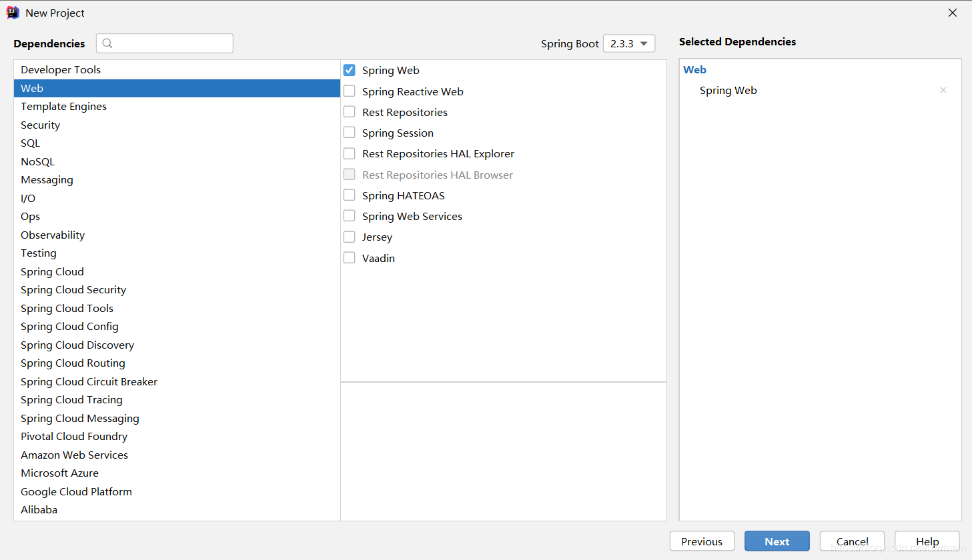Viewport: 972px width, 560px height.
Task: Open Help for this dialog
Action: tap(927, 541)
